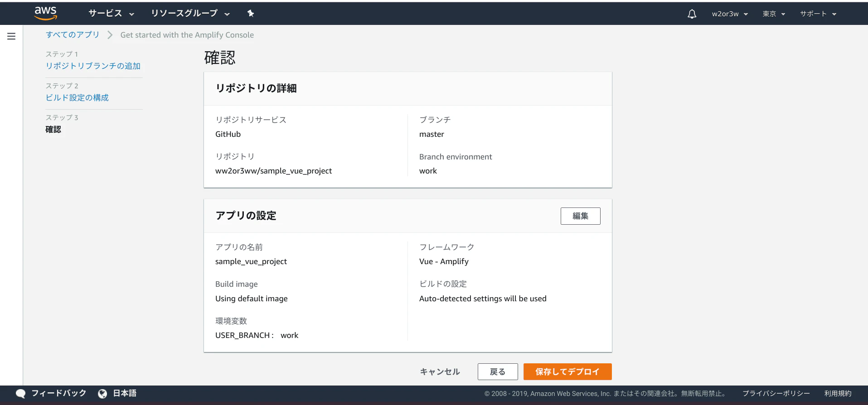Expand the リソースグループ dropdown
The image size is (868, 405).
[190, 14]
